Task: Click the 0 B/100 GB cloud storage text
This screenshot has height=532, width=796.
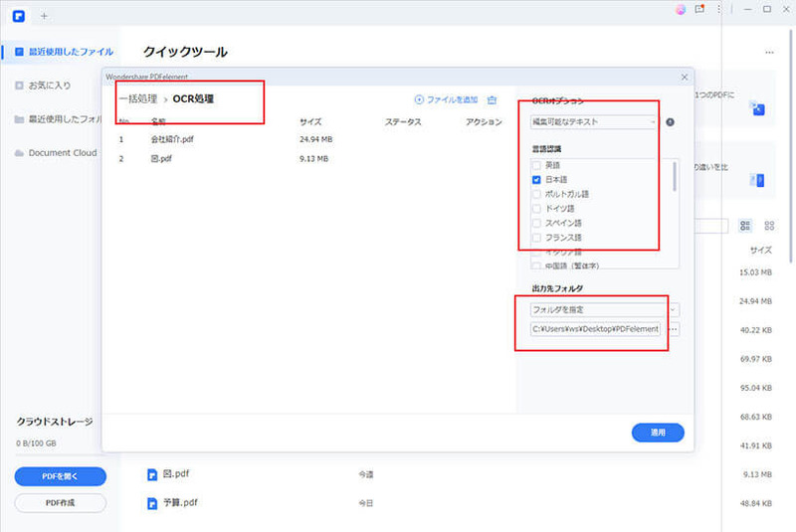Action: (36, 443)
